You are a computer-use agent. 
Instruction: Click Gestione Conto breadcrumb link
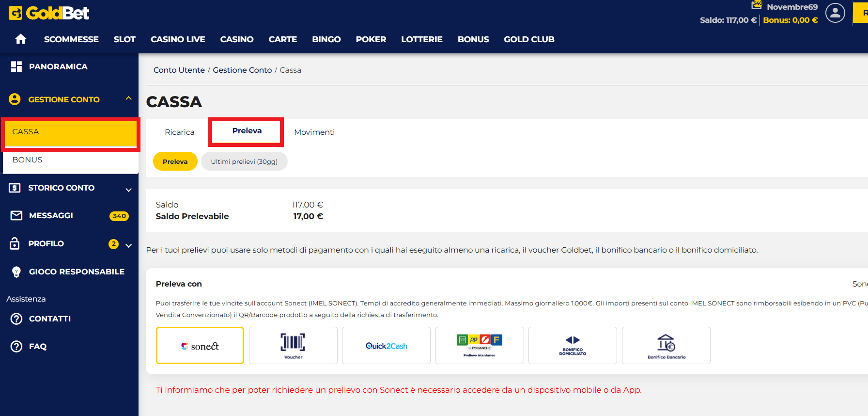tap(242, 70)
